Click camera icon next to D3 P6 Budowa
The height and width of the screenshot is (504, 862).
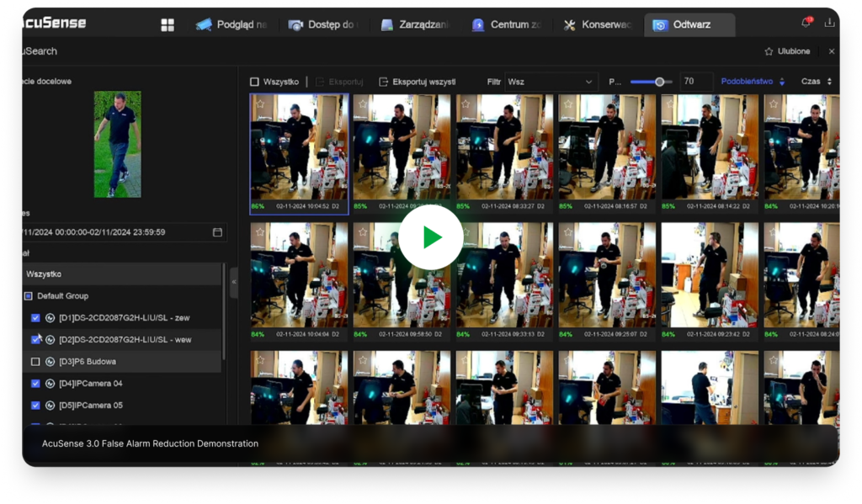50,361
